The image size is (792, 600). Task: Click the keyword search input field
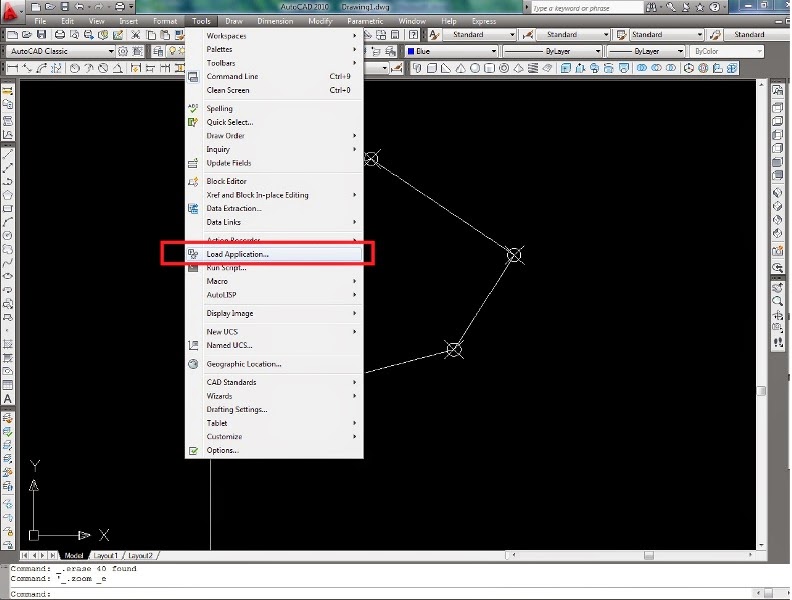pyautogui.click(x=587, y=8)
